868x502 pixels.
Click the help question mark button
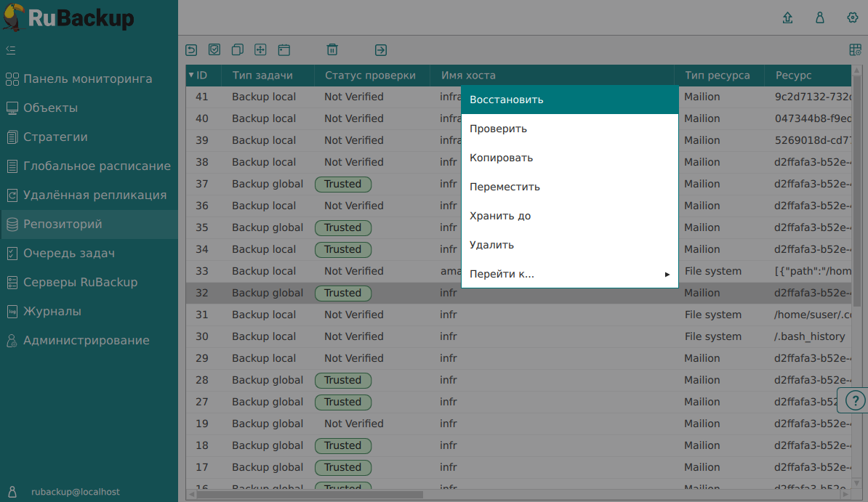(x=856, y=400)
